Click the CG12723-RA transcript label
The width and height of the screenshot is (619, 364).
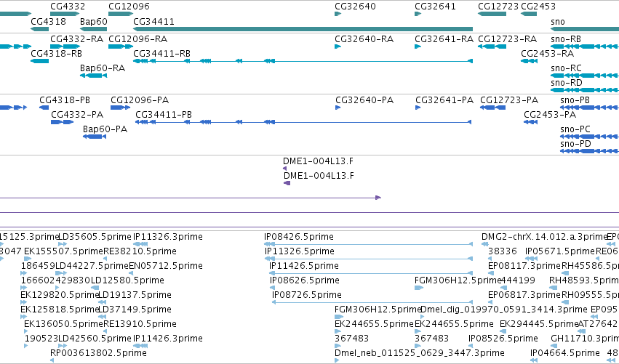pos(507,39)
